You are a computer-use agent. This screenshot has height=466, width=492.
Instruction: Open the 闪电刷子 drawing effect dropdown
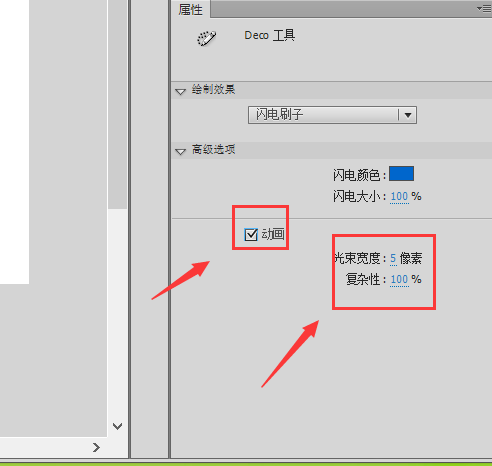point(332,115)
